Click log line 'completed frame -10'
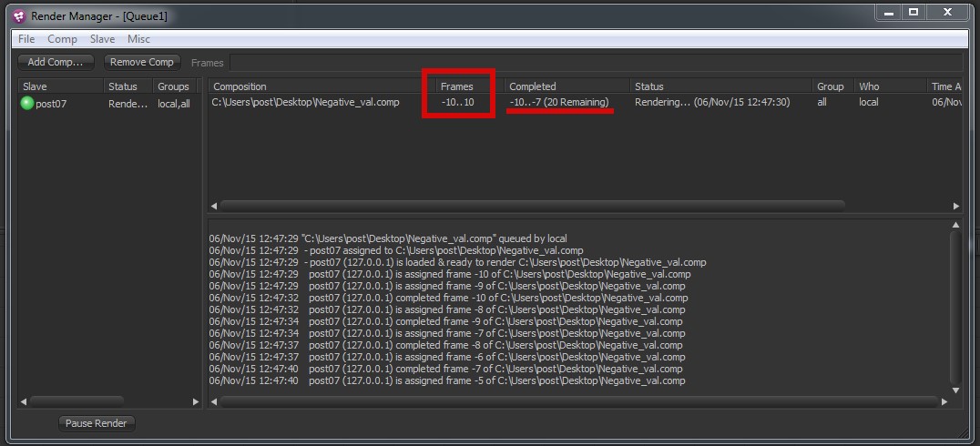The height and width of the screenshot is (446, 980). pos(449,298)
